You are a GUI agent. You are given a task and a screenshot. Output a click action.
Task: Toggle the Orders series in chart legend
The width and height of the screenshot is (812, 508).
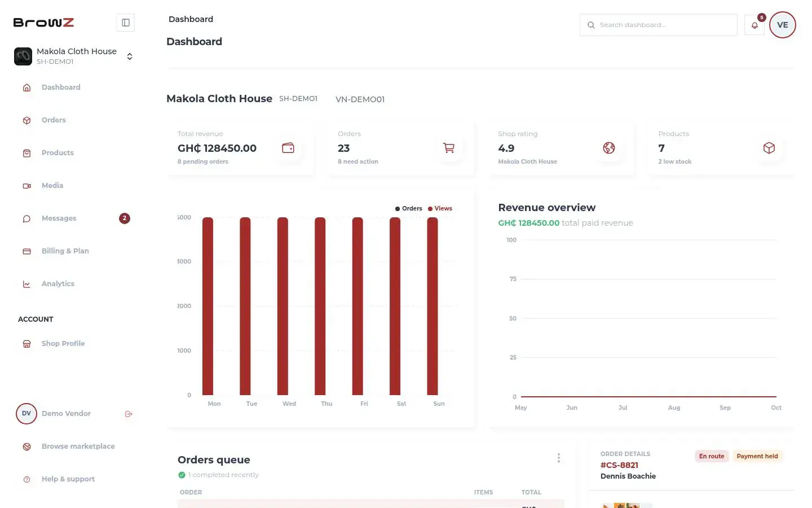coord(409,208)
